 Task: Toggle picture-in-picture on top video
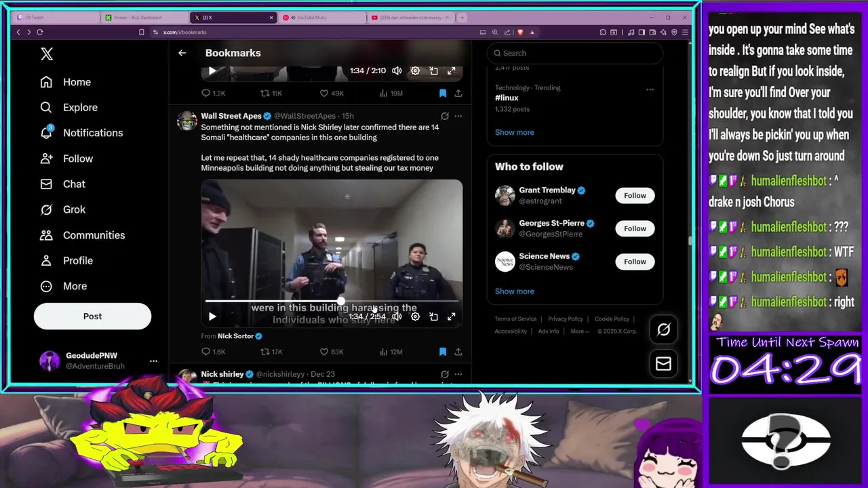click(x=433, y=70)
